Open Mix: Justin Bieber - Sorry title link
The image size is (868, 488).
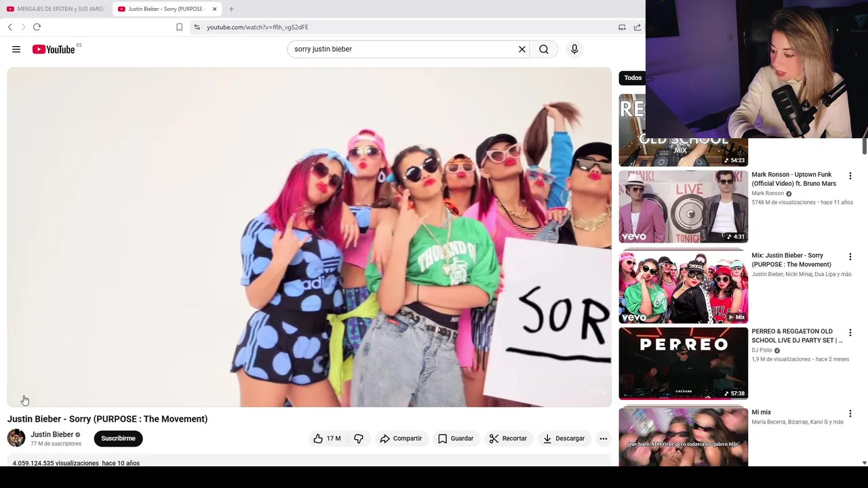(x=791, y=260)
